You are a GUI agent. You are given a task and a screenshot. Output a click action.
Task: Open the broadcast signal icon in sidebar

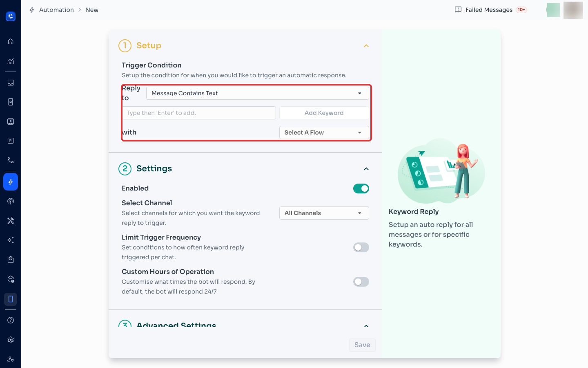pos(11,201)
